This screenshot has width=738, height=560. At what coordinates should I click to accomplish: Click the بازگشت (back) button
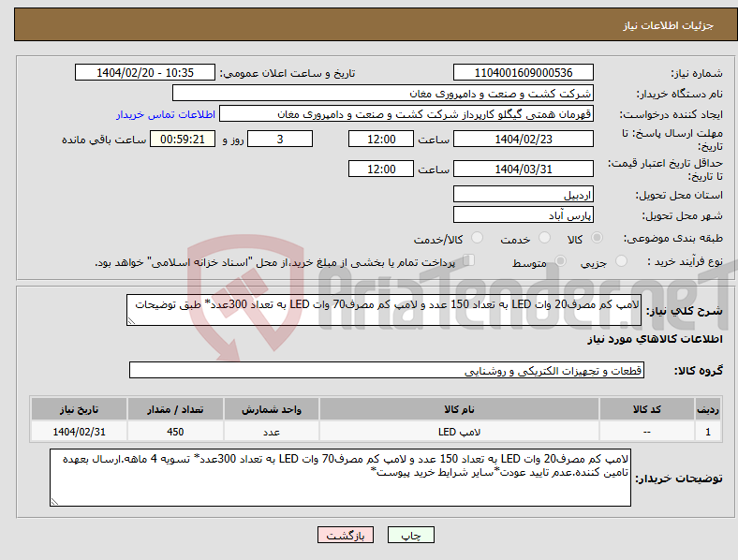tap(346, 535)
